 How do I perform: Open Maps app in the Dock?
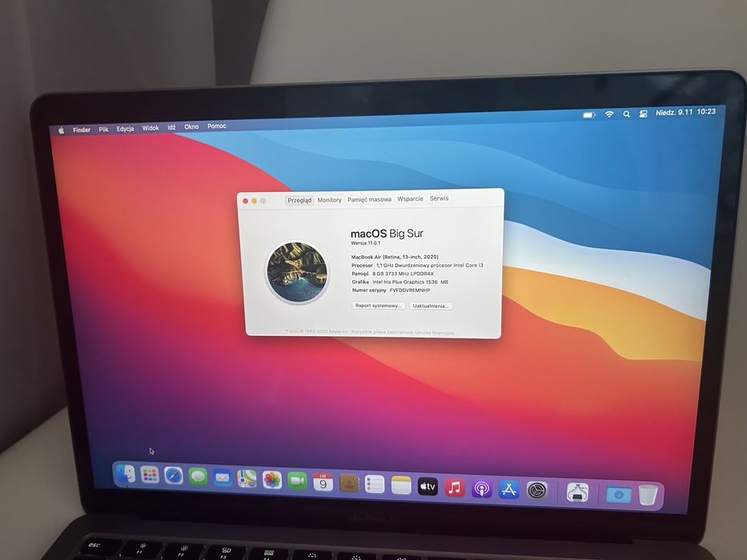pyautogui.click(x=247, y=478)
